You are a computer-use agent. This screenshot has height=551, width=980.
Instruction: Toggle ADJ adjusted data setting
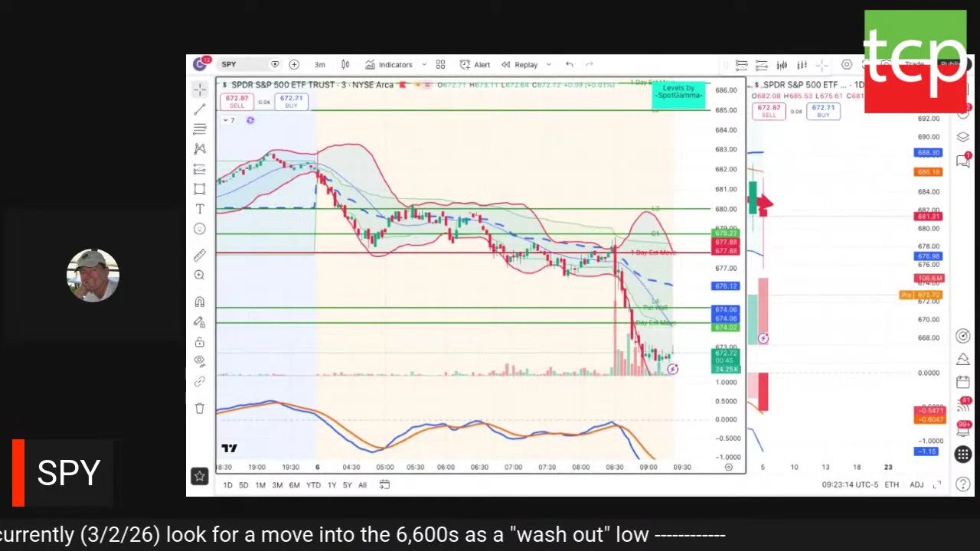[x=916, y=484]
